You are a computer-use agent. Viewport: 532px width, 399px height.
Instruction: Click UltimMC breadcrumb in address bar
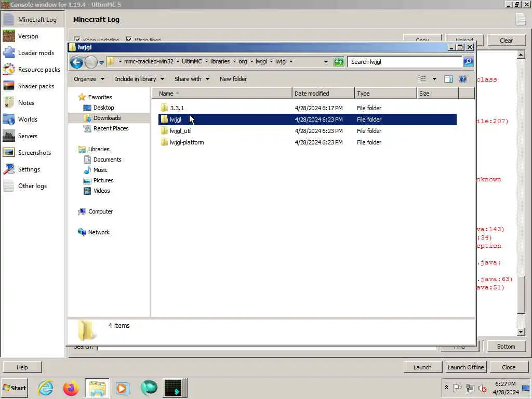point(192,61)
